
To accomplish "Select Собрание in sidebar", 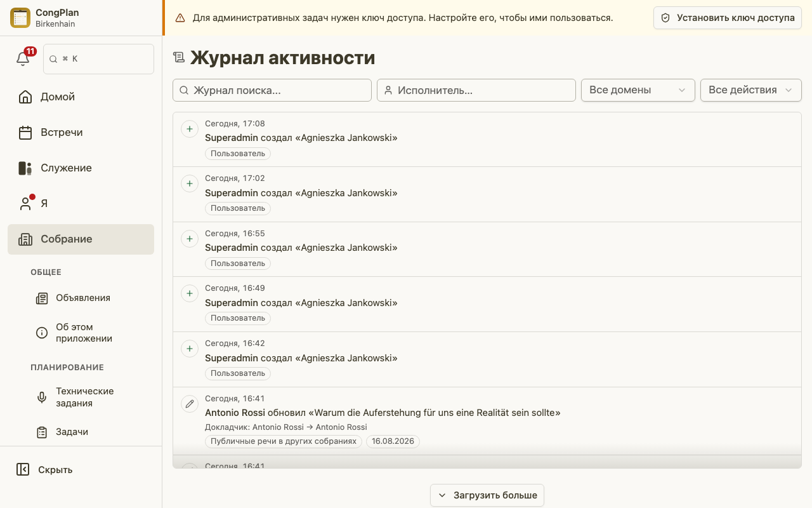I will (81, 239).
